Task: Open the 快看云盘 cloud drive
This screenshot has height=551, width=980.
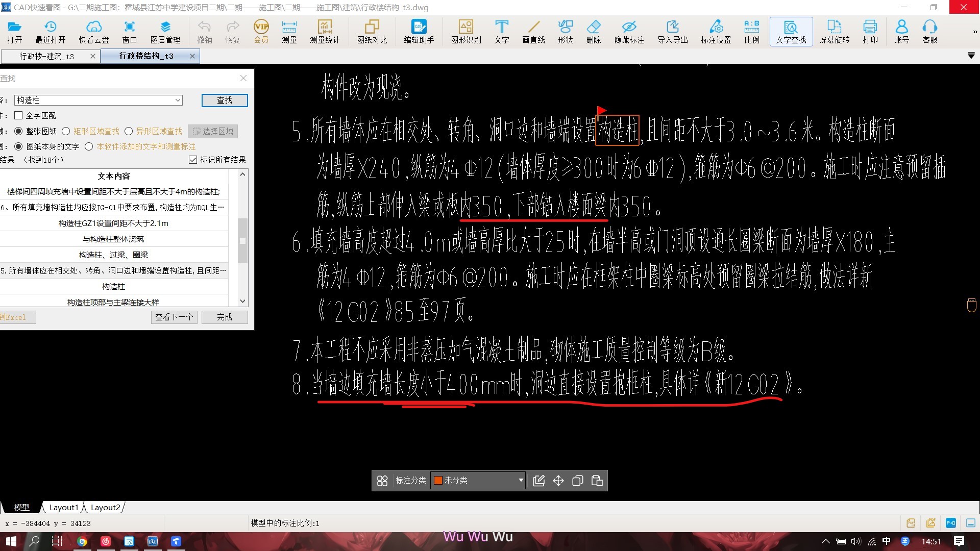Action: coord(93,32)
